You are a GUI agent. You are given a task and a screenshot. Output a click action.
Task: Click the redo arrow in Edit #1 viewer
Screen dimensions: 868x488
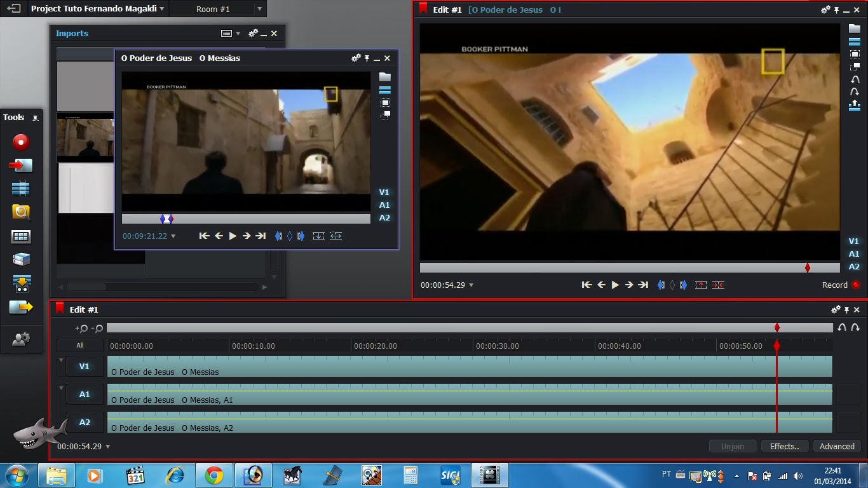coord(855,92)
